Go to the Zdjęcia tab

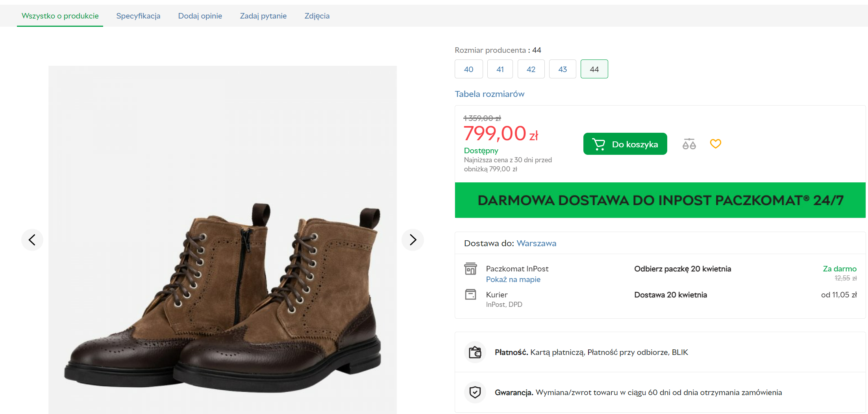317,16
